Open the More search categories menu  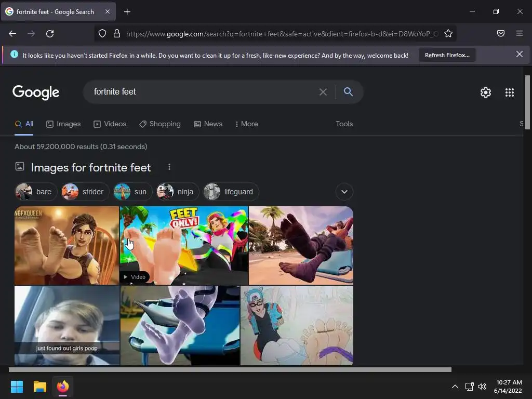(246, 124)
